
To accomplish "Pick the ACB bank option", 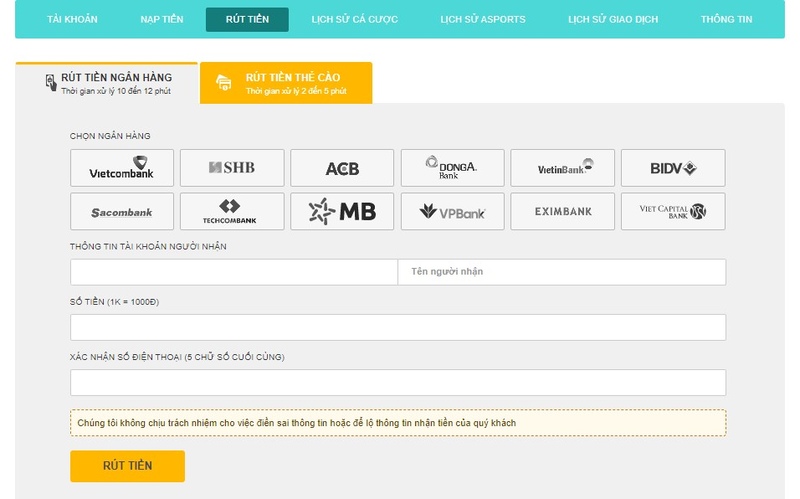I will (342, 168).
